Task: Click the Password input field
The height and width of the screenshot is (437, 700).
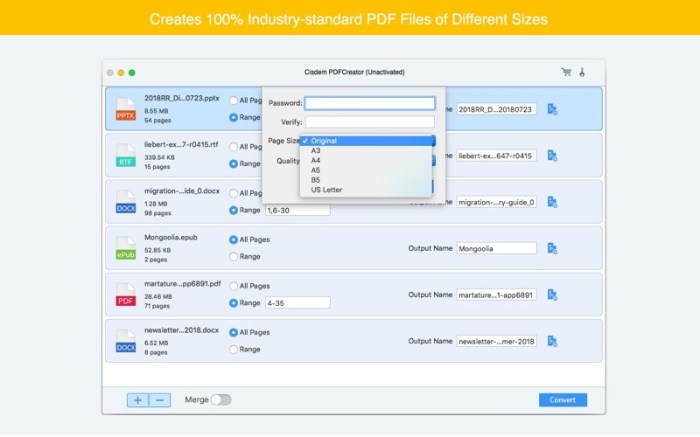Action: 370,103
